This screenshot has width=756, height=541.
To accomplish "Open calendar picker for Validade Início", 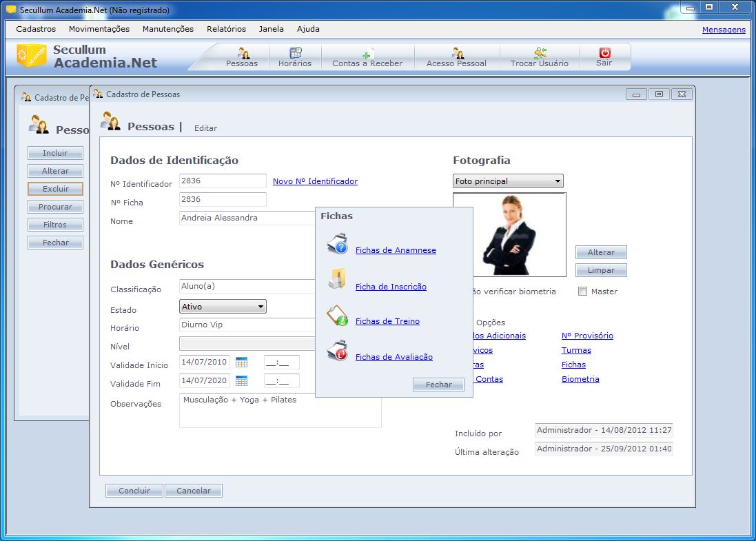I will [241, 363].
